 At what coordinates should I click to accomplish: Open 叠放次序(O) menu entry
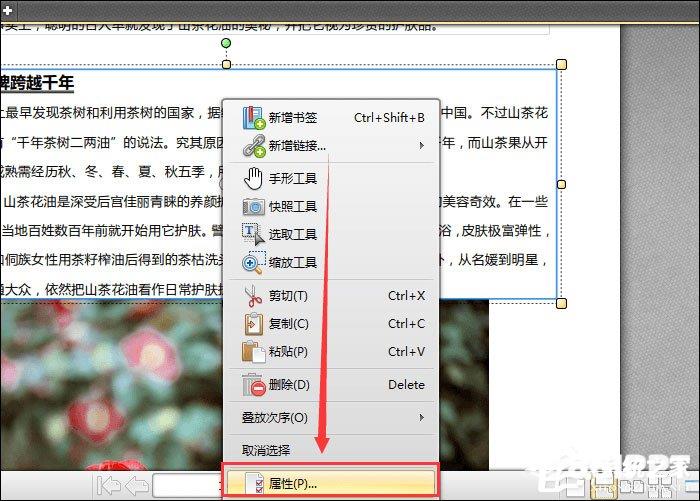tap(331, 418)
